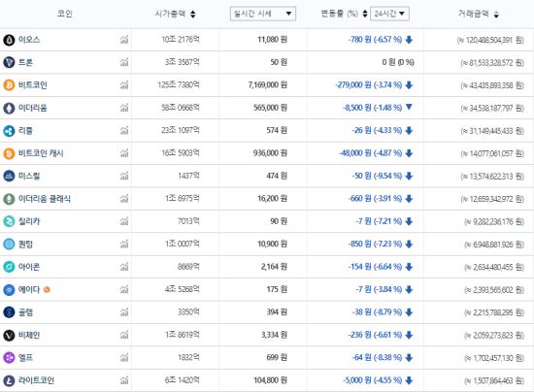
Task: Sort by 거래금액 column header
Action: coord(478,14)
